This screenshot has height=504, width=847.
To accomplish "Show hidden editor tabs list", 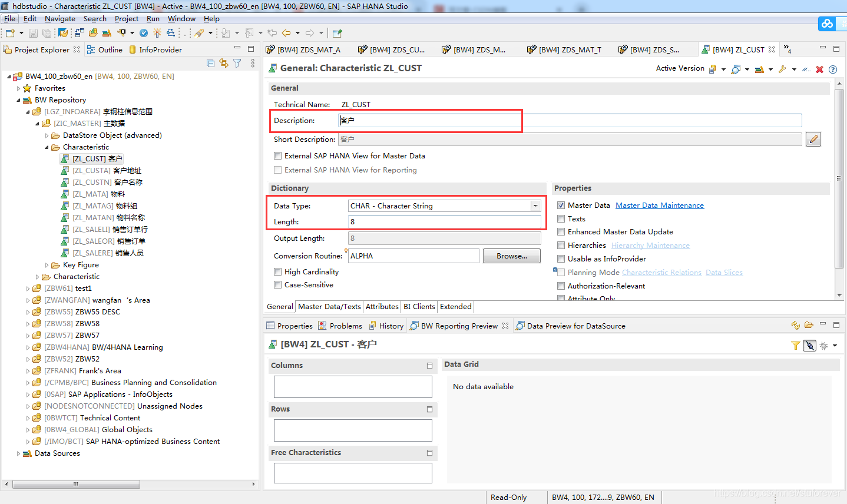I will 788,49.
